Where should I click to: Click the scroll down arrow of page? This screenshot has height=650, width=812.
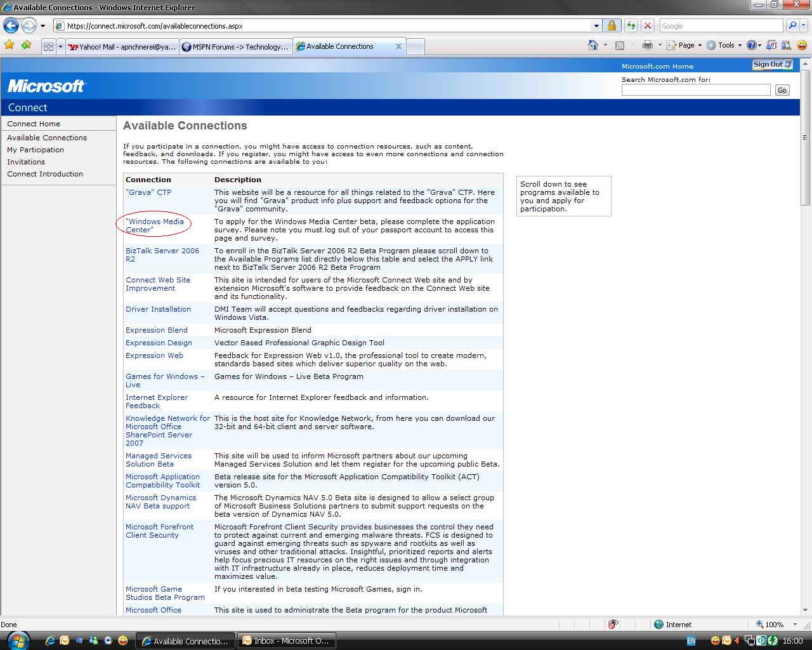[x=805, y=609]
